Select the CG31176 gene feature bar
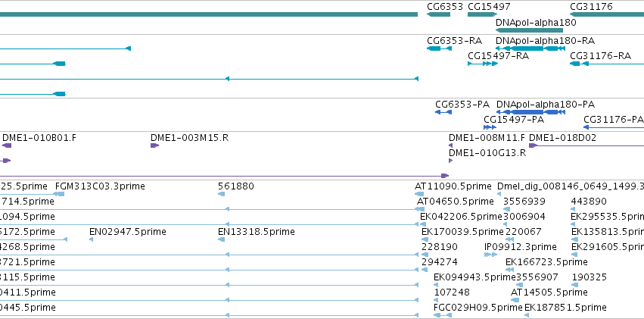Image resolution: width=644 pixels, height=319 pixels. click(607, 14)
